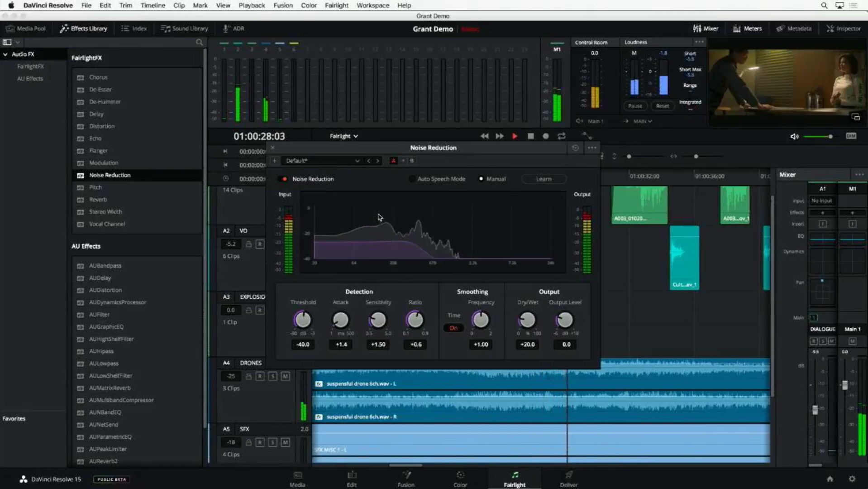Toggle the Effects Library panel

(x=84, y=29)
